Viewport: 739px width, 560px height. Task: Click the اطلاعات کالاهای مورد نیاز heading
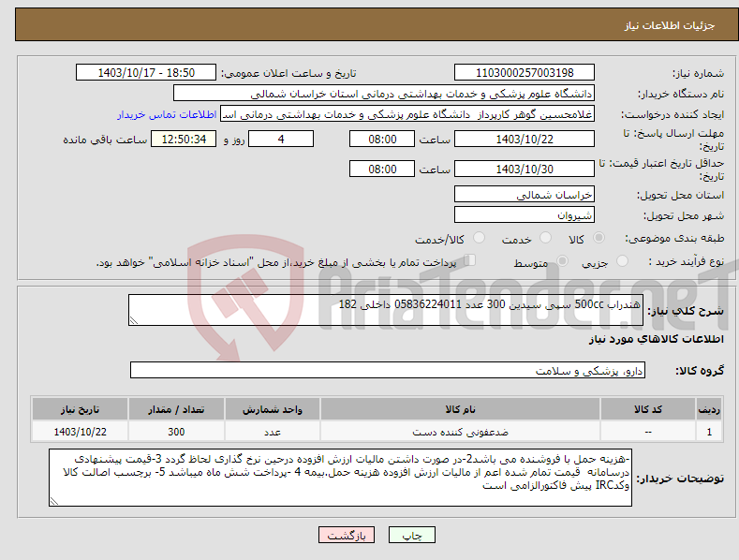[656, 339]
